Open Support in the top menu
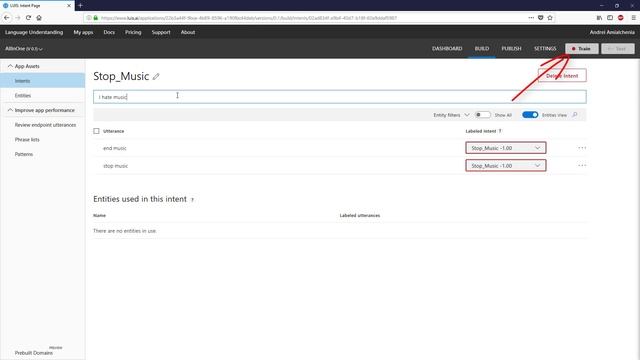 tap(161, 32)
